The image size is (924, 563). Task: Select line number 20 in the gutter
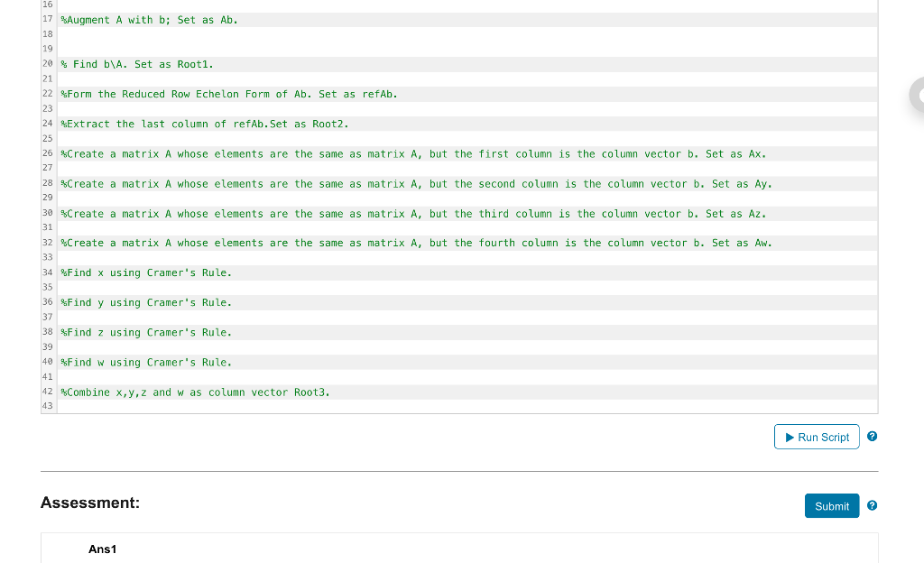47,64
